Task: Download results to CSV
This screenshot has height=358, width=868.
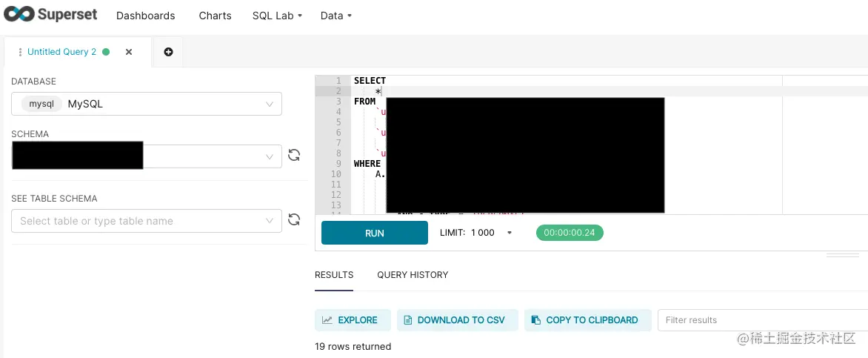Action: pos(457,319)
